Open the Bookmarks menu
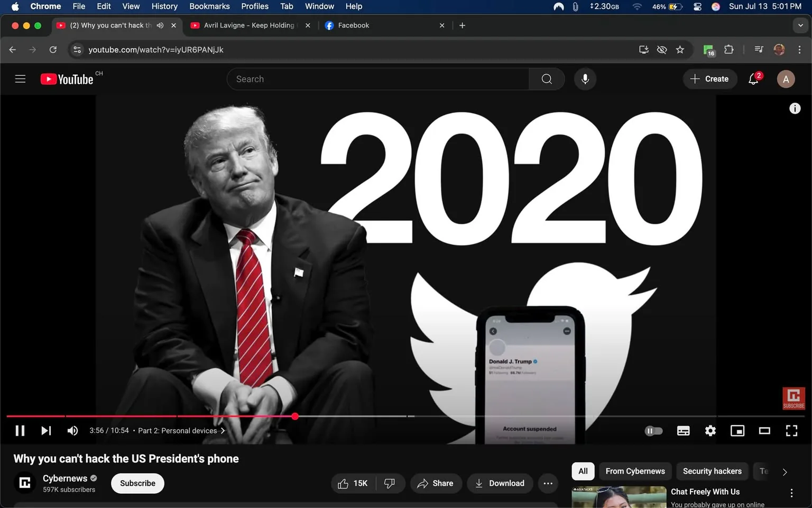Viewport: 812px width, 508px height. [x=209, y=6]
